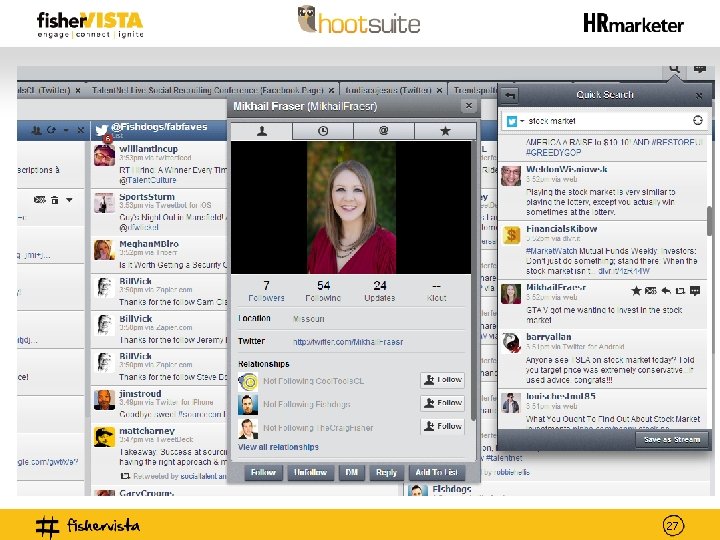Viewport: 720px width, 540px height.
Task: Click the trash icon in left column
Action: click(x=55, y=200)
